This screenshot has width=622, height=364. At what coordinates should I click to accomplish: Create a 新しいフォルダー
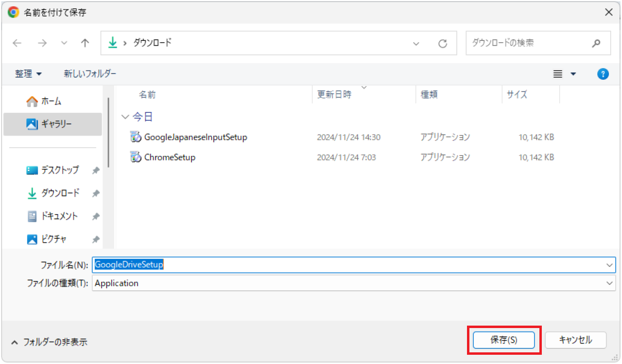(90, 74)
